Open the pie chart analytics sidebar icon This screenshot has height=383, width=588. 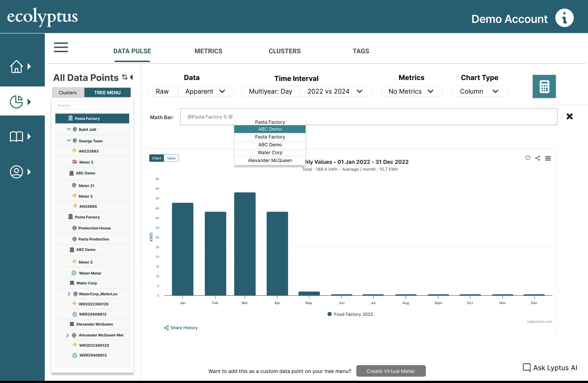pyautogui.click(x=16, y=102)
